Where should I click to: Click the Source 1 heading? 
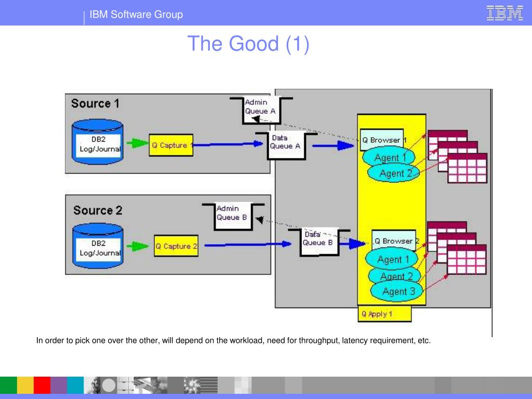coord(95,103)
